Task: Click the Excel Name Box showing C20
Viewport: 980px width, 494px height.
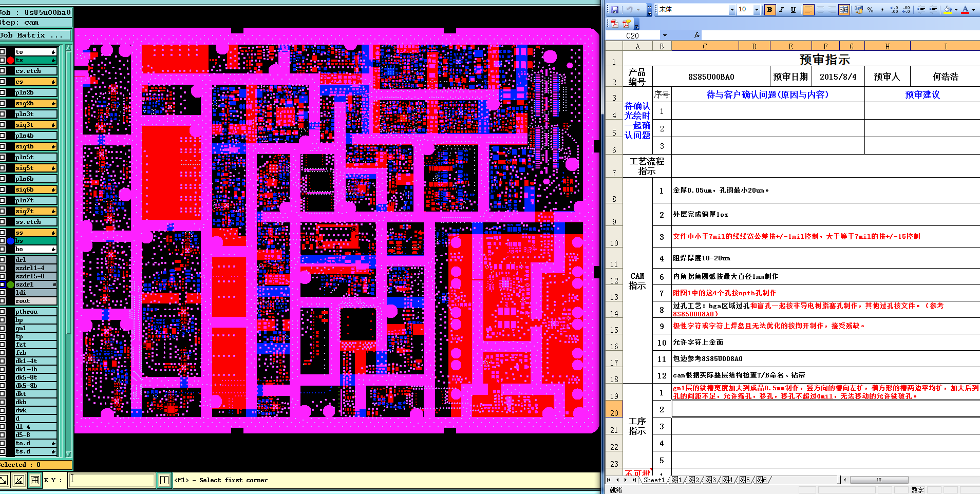Action: point(633,35)
